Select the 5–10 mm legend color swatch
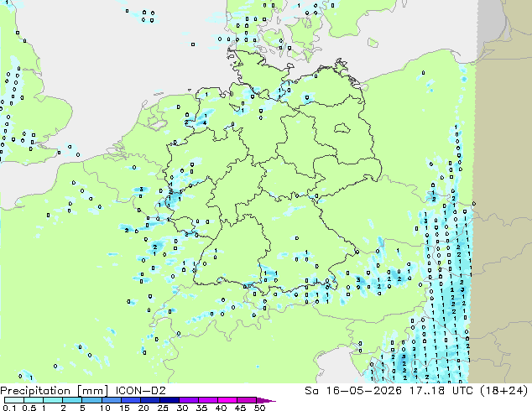This screenshot has width=532, height=411. (x=91, y=400)
